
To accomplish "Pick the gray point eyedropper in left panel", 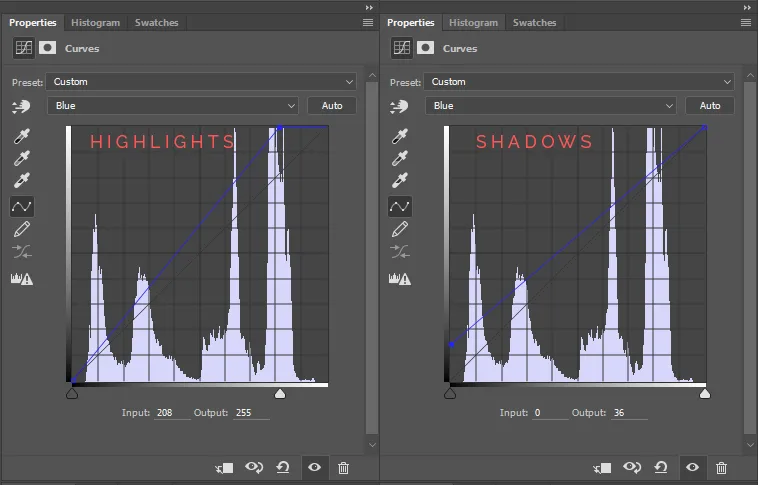I will tap(22, 158).
